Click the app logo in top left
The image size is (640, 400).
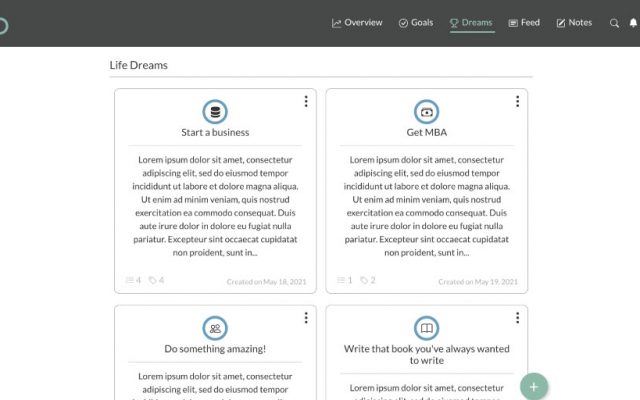[3, 24]
